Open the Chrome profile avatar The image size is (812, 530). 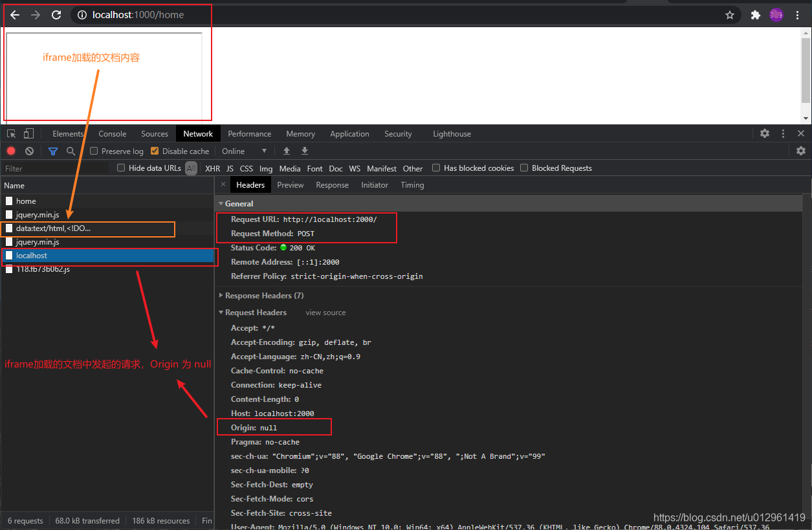776,15
